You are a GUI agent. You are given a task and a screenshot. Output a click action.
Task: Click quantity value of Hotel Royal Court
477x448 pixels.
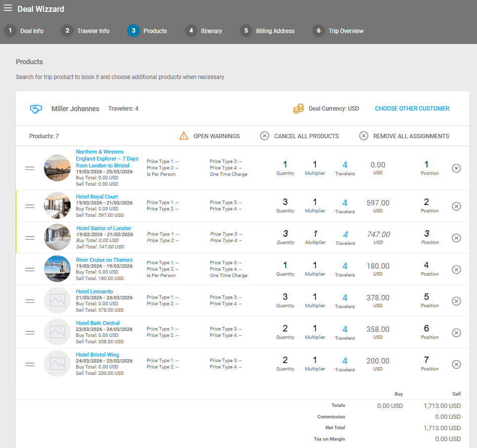(x=285, y=202)
